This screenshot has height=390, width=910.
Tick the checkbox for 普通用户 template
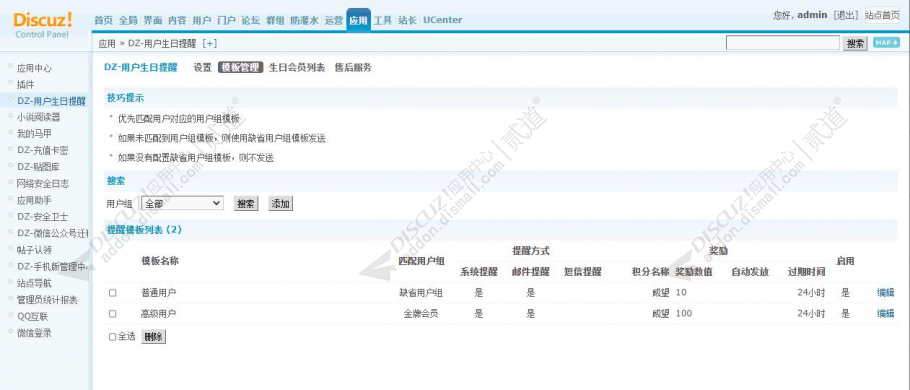point(113,293)
